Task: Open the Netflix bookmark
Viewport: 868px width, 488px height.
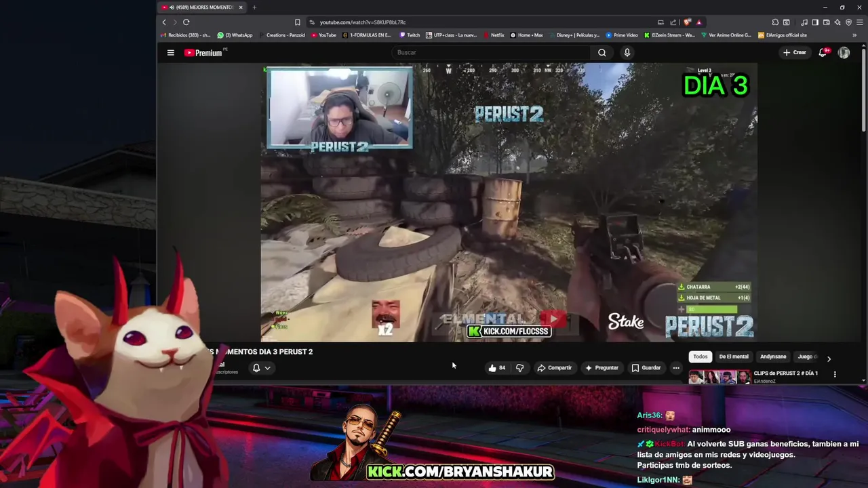Action: point(494,35)
